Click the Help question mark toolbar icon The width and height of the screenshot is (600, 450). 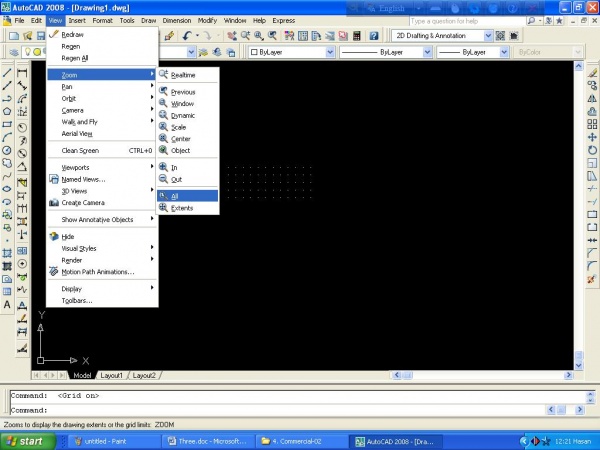click(x=374, y=35)
